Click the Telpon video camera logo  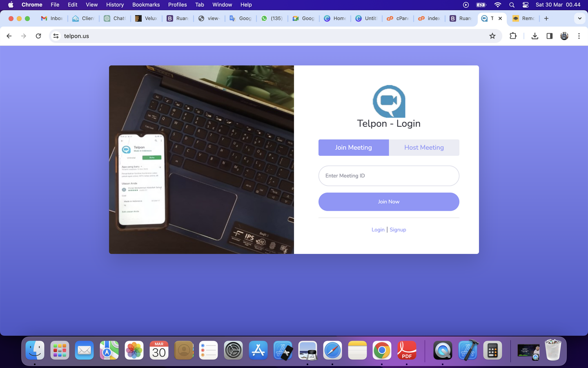tap(389, 101)
